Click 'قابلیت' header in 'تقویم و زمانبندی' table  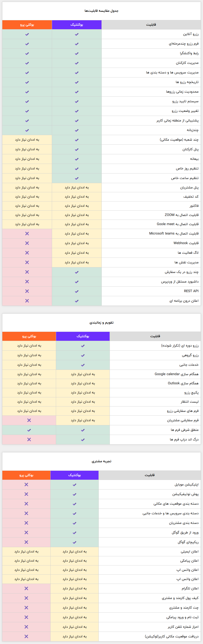click(155, 336)
